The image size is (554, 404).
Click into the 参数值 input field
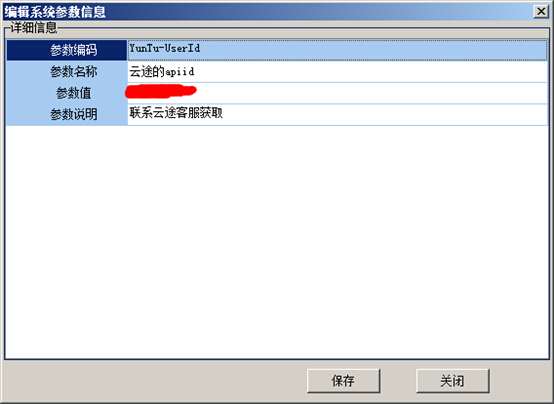337,93
